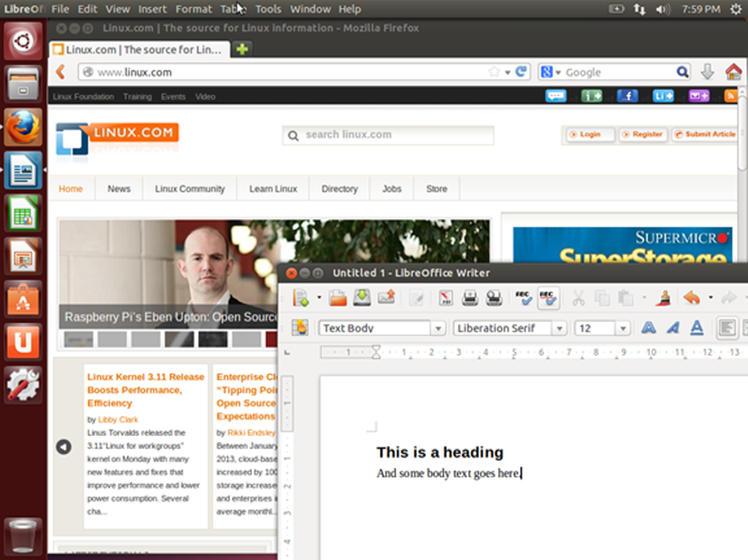This screenshot has width=748, height=560.
Task: Click the Login button on linux.com
Action: pos(589,134)
